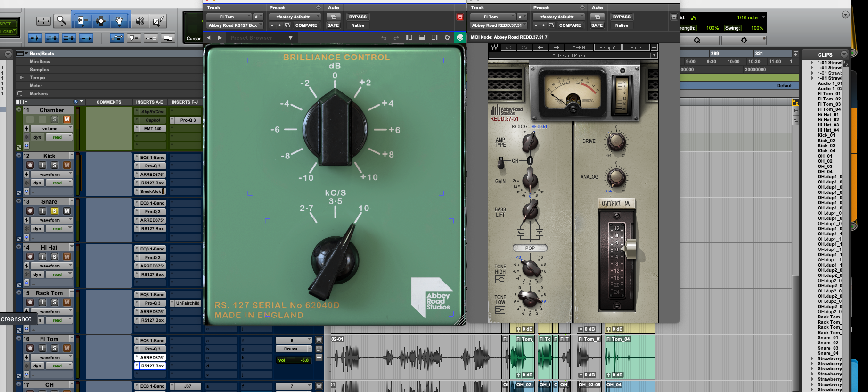
Task: Open the 'Abbey Road RS127 Box' plugin selector
Action: tap(234, 25)
